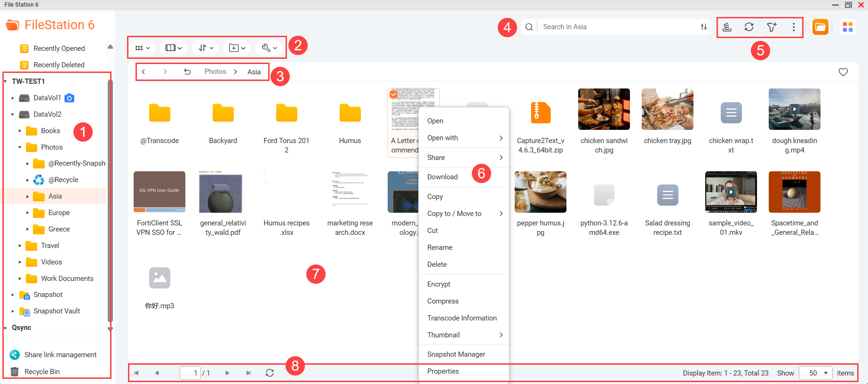Click the DataVol1 snapshot camera icon
The height and width of the screenshot is (384, 868).
[x=69, y=98]
